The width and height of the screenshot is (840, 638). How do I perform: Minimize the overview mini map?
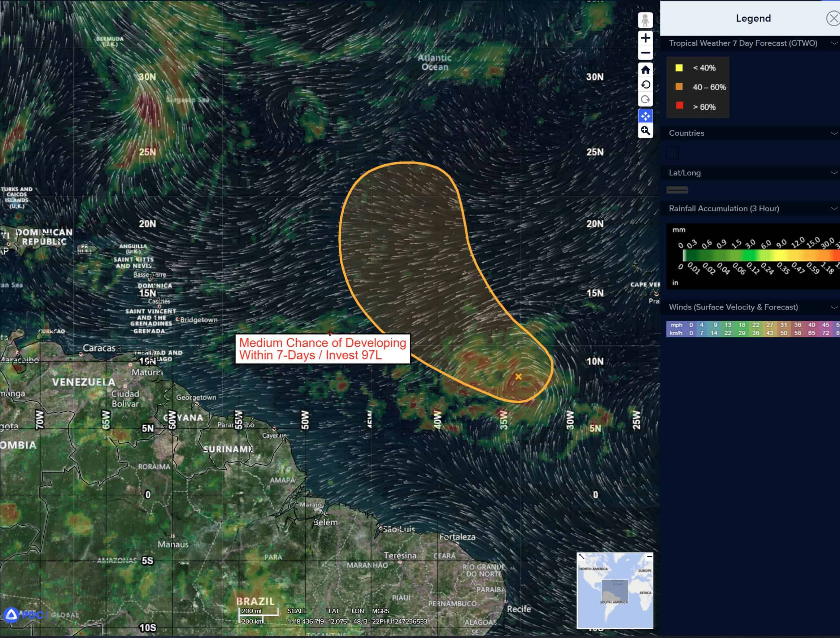click(x=649, y=556)
